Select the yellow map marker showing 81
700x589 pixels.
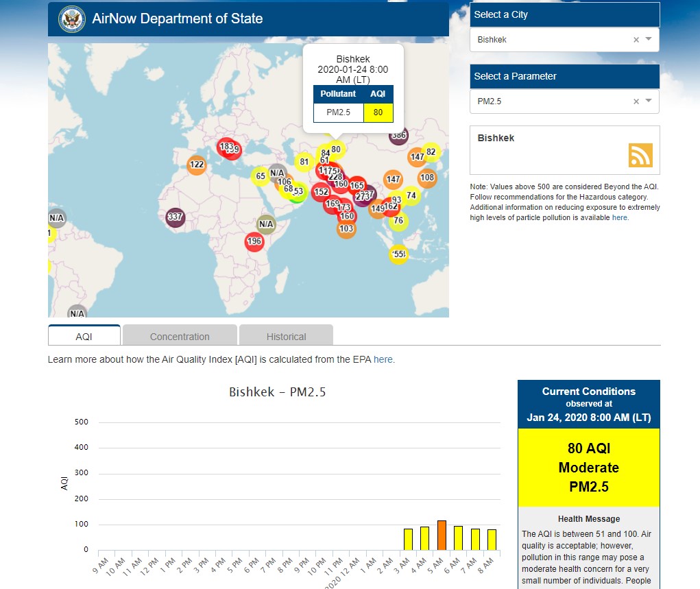point(304,163)
